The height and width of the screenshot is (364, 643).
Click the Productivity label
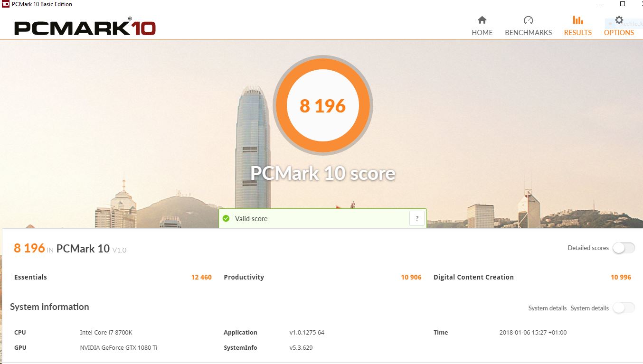coord(244,277)
